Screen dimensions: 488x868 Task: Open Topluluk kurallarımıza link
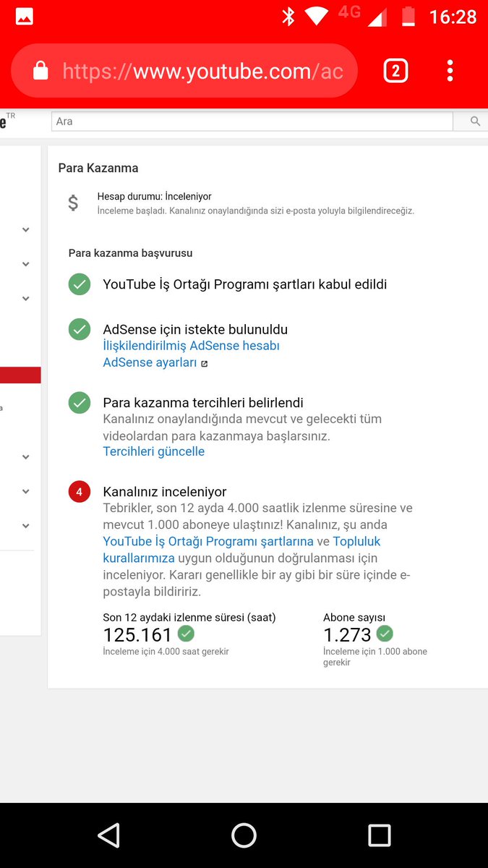click(x=241, y=550)
